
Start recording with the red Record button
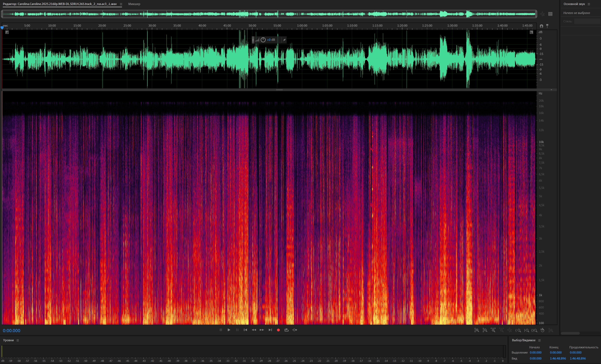278,330
